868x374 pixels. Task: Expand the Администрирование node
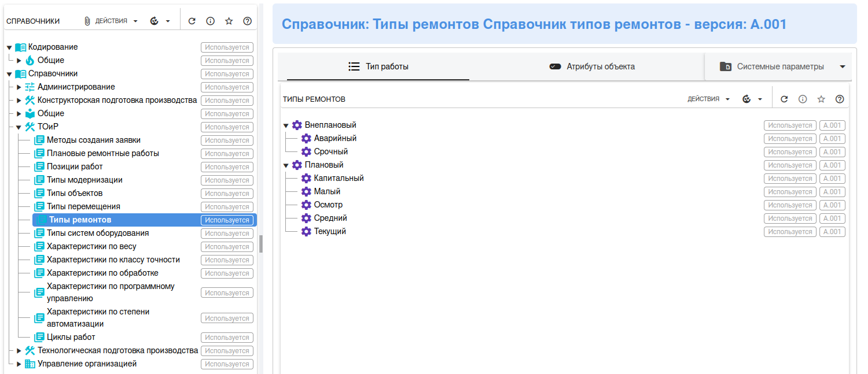point(19,87)
